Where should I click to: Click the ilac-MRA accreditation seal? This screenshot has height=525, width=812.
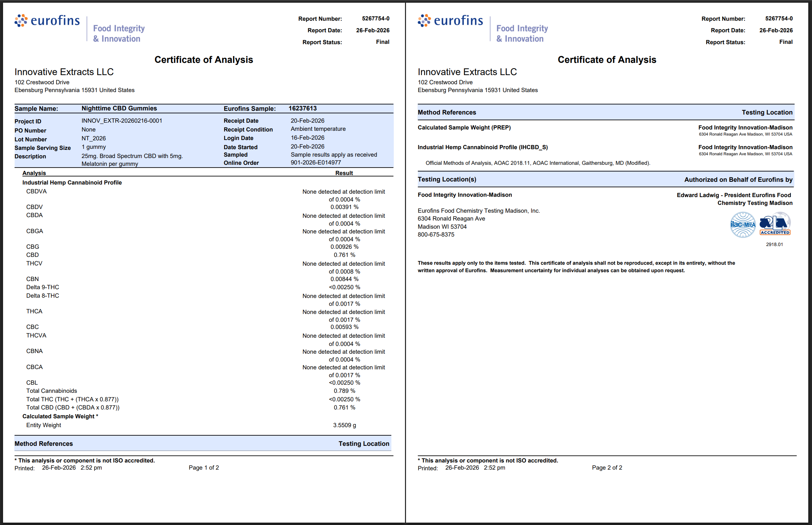pyautogui.click(x=742, y=225)
